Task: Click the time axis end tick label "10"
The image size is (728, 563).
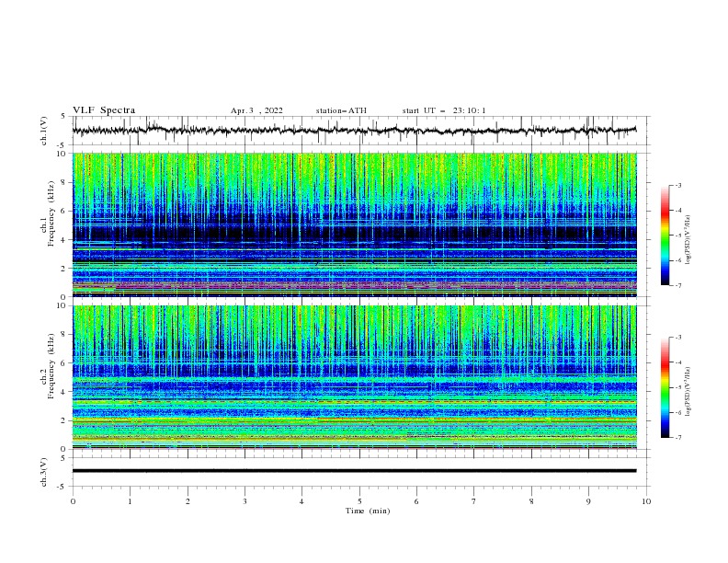Action: click(646, 501)
